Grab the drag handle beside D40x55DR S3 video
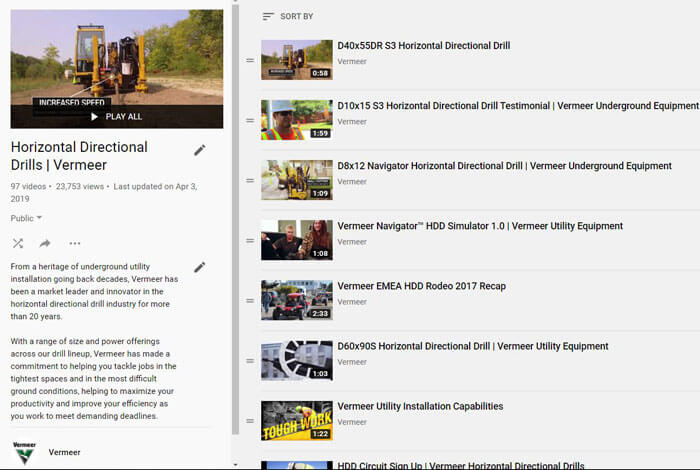Screen dimensions: 700x470 pos(250,61)
